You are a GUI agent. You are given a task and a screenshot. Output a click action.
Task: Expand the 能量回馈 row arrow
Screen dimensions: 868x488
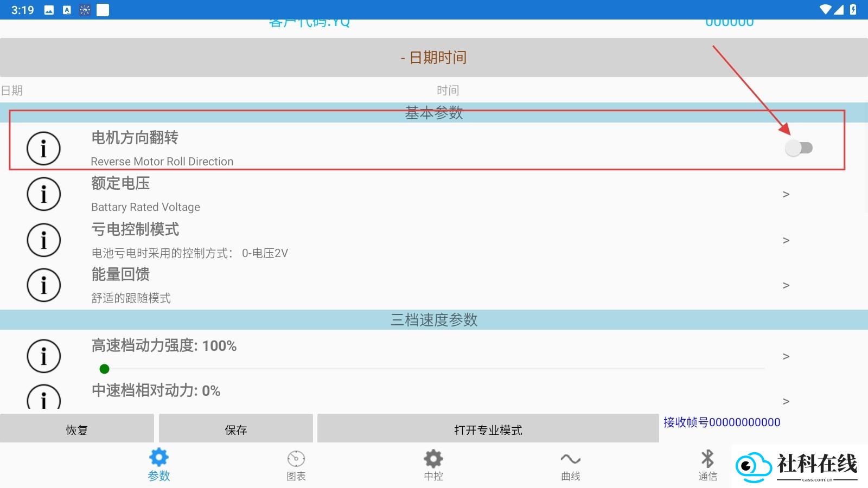click(x=786, y=285)
